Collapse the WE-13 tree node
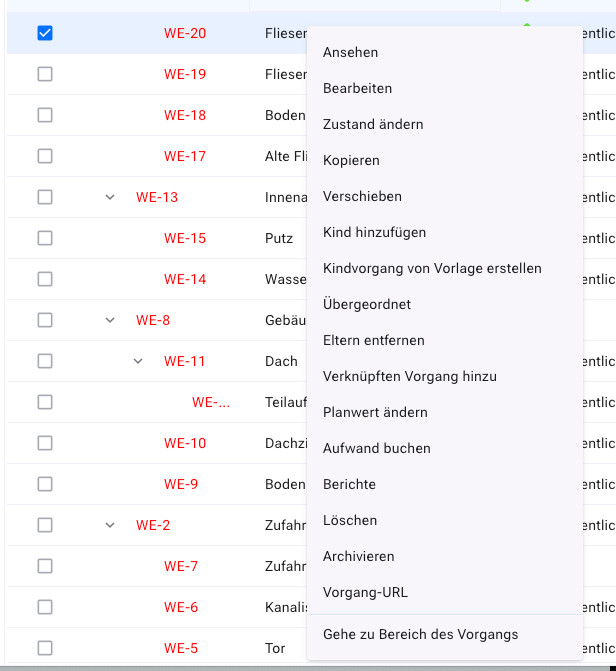616x671 pixels. click(x=110, y=197)
